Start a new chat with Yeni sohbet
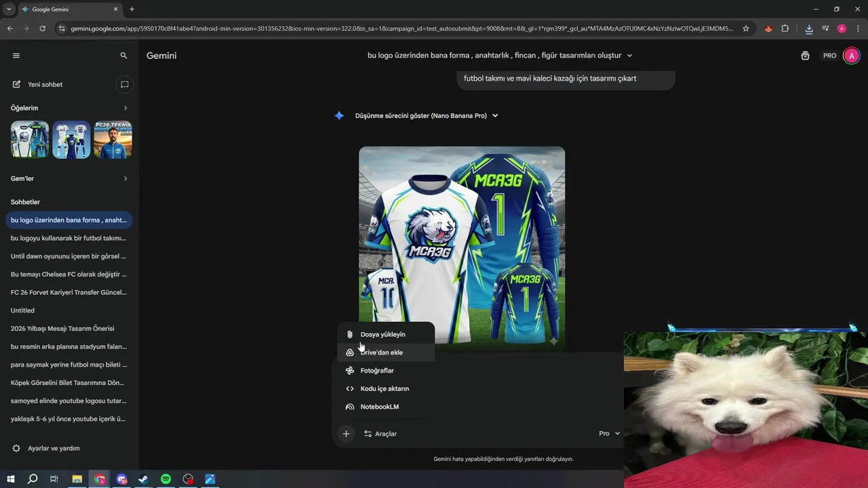Image resolution: width=868 pixels, height=488 pixels. [x=38, y=85]
